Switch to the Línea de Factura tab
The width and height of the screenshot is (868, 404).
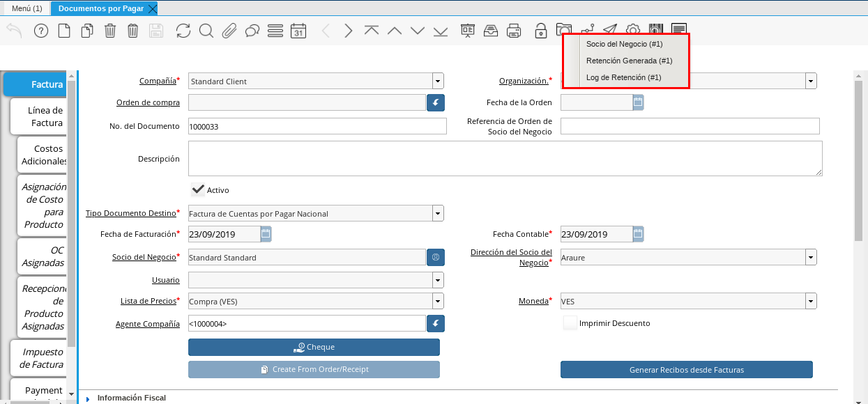coord(46,116)
